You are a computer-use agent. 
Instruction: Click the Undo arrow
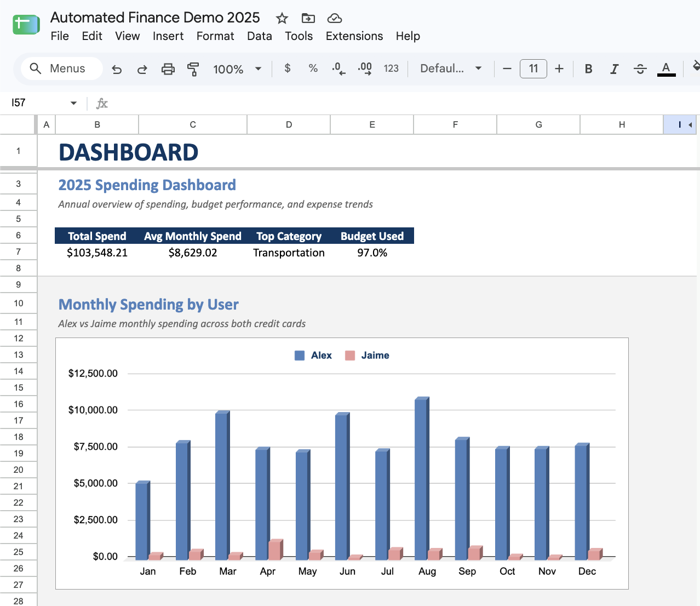pos(117,69)
